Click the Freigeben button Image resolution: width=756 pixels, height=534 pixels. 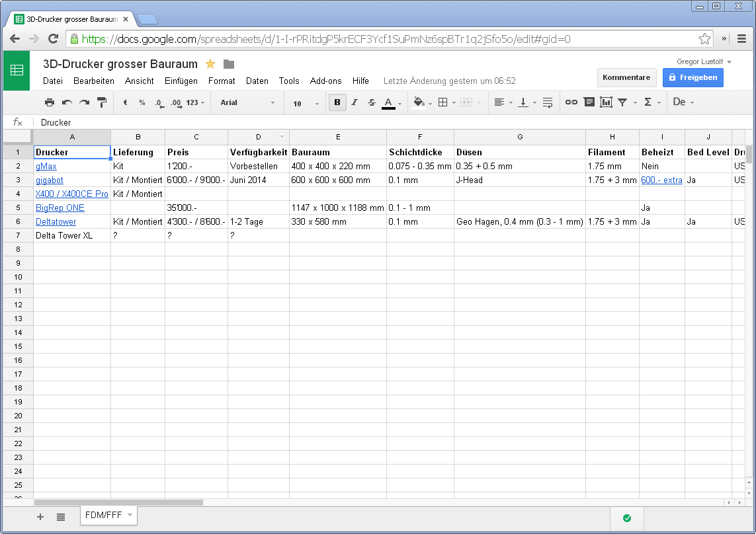(693, 77)
